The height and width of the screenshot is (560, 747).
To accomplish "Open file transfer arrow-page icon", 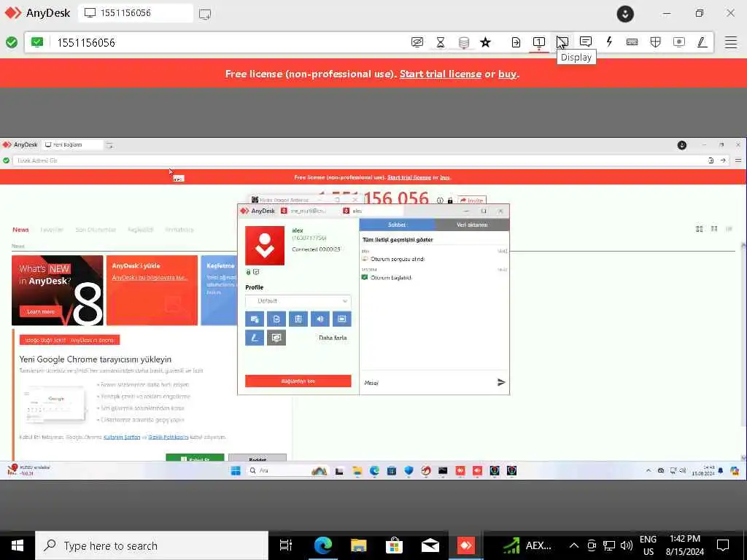I will pyautogui.click(x=516, y=42).
